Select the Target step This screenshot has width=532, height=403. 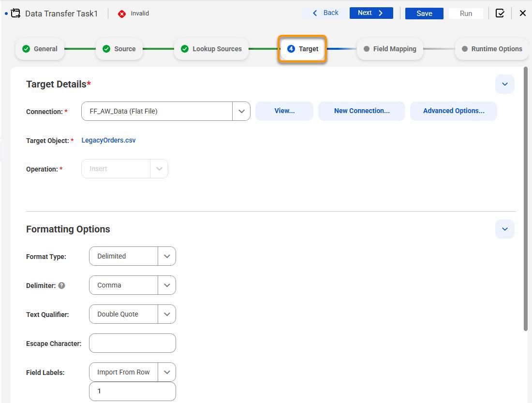(x=302, y=49)
